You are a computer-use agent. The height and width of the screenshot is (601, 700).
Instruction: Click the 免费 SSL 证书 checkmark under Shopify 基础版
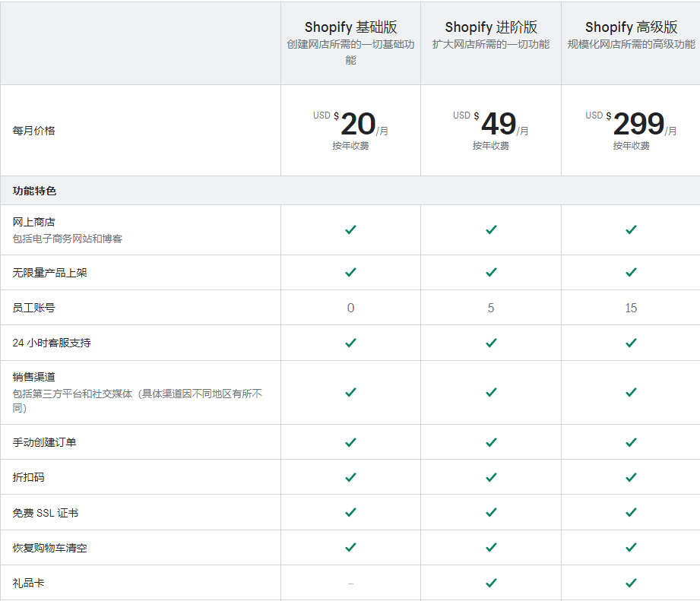point(350,512)
